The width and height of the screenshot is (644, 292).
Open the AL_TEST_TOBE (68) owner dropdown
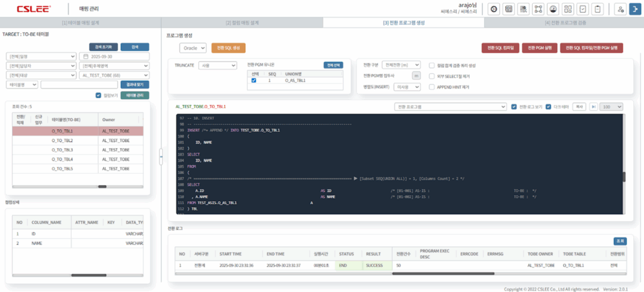(x=114, y=75)
